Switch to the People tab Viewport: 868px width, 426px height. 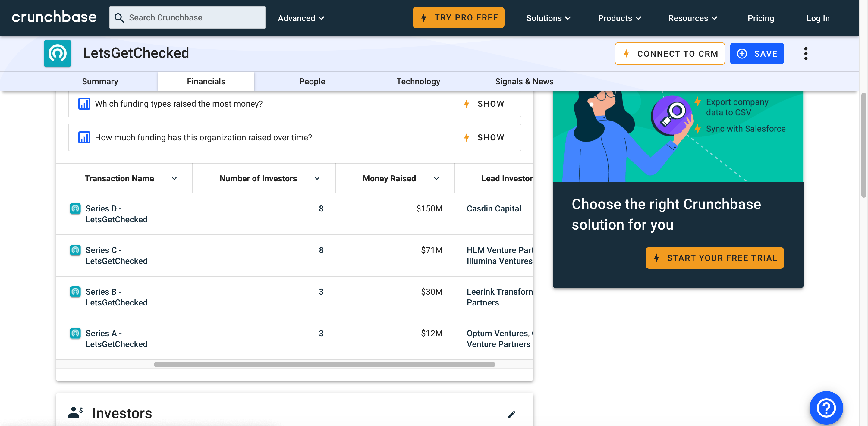click(312, 82)
